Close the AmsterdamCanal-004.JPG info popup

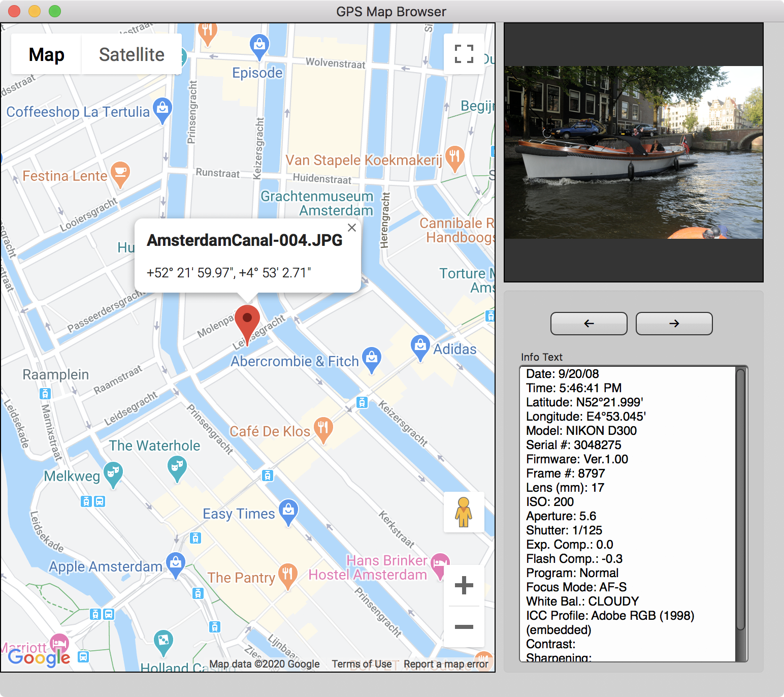pyautogui.click(x=352, y=228)
